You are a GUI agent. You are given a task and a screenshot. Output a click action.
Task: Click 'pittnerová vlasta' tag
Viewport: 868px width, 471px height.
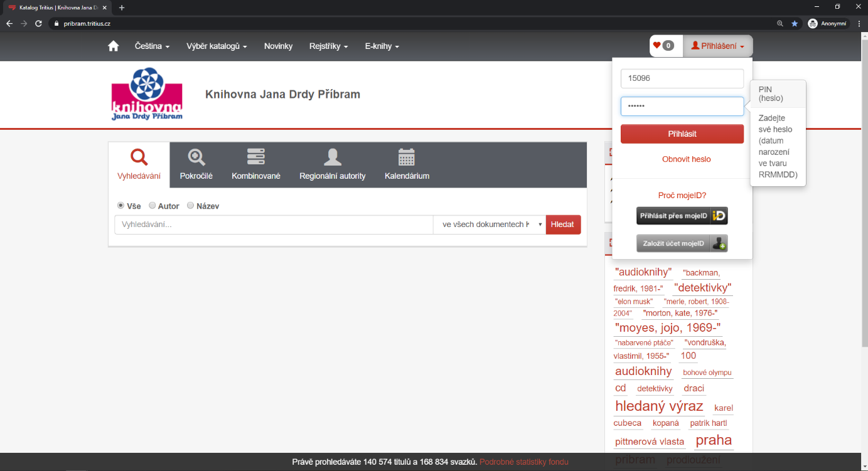coord(650,442)
